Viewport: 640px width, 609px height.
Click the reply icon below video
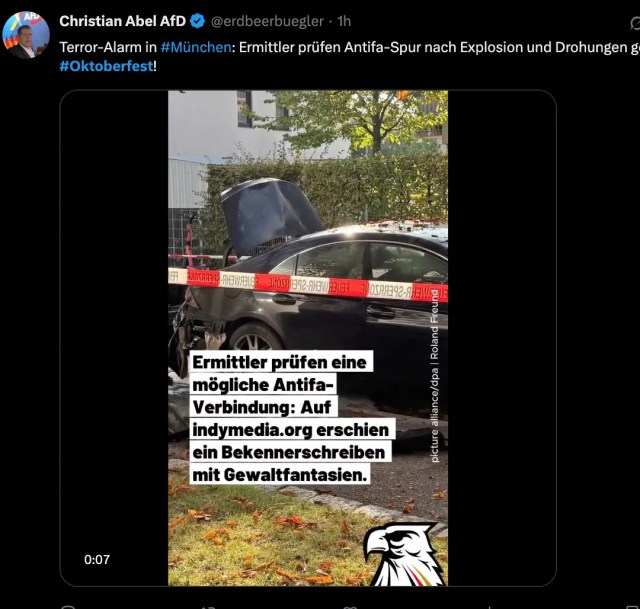coord(68,607)
